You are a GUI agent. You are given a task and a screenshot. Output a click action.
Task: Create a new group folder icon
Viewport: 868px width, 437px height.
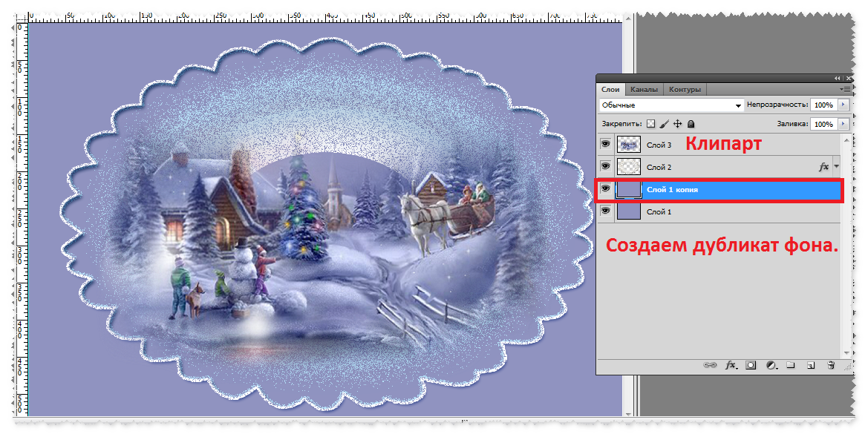coord(791,365)
